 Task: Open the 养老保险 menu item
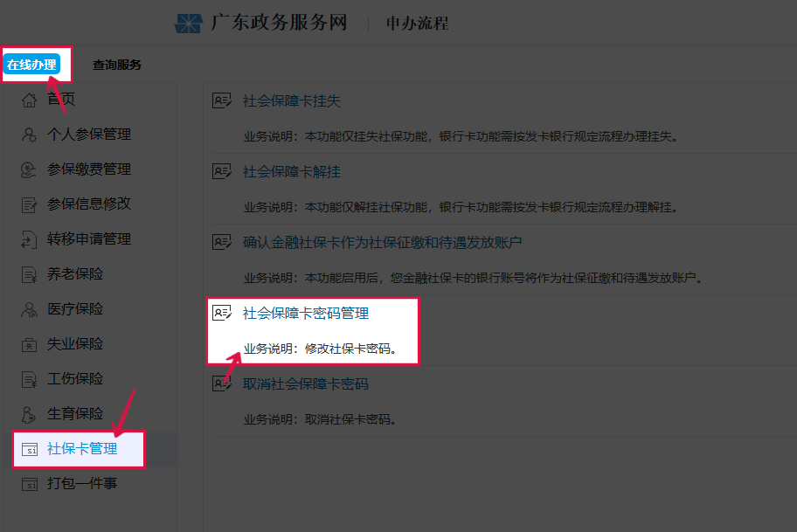[75, 274]
